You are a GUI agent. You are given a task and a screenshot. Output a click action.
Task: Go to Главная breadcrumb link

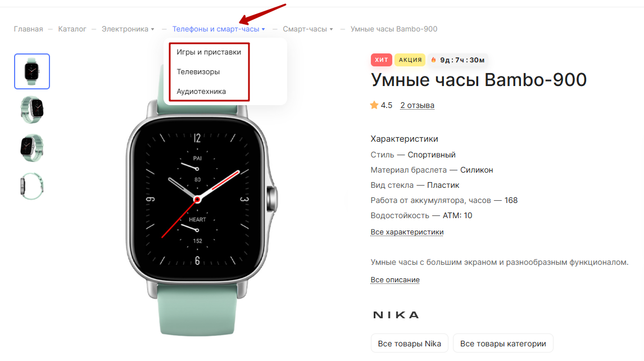coord(28,29)
